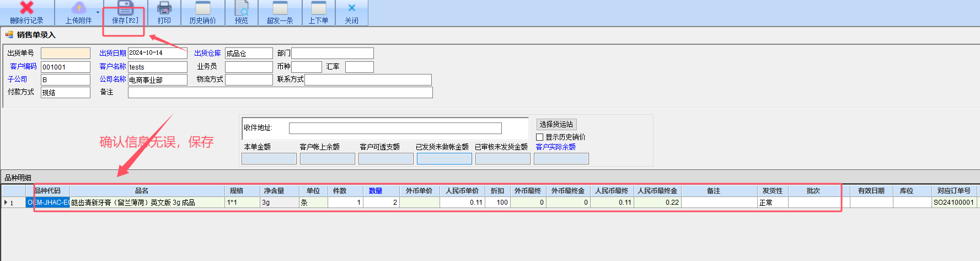Open the preview document icon
Screen dimensions: 980x261
242,8
